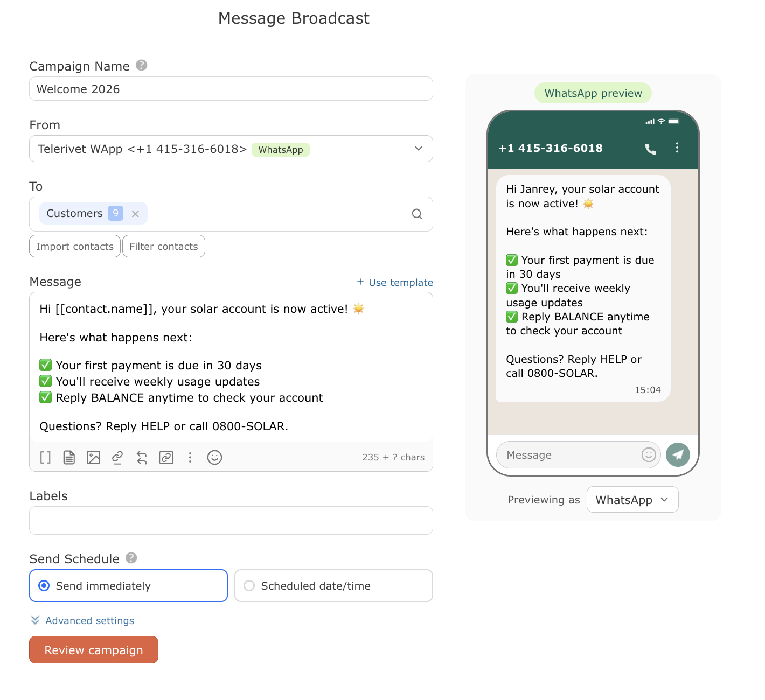The image size is (765, 700).
Task: Open the From route dropdown
Action: [x=231, y=149]
